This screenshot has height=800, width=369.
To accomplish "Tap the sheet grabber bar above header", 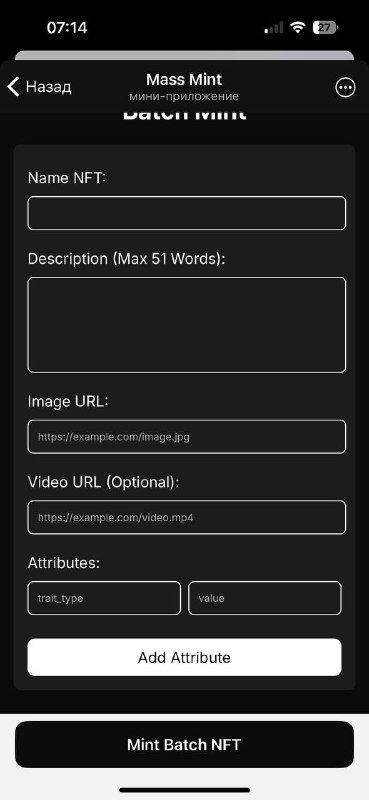I will pos(184,56).
